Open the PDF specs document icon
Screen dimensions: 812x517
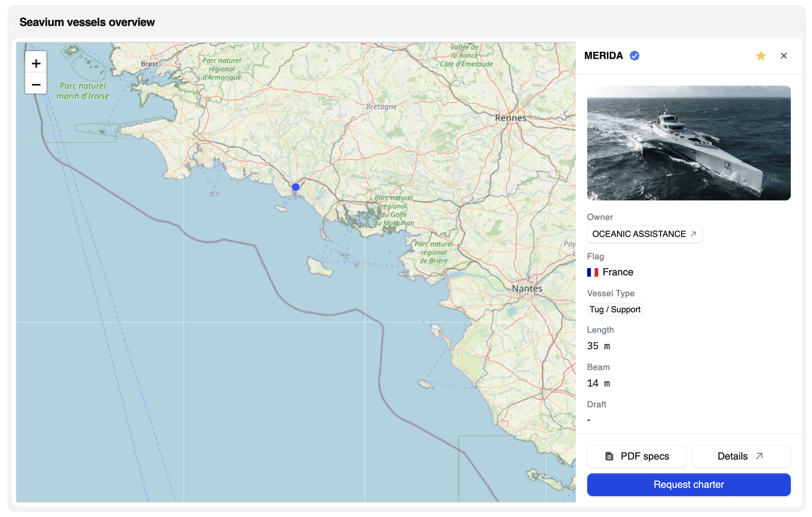pos(609,456)
